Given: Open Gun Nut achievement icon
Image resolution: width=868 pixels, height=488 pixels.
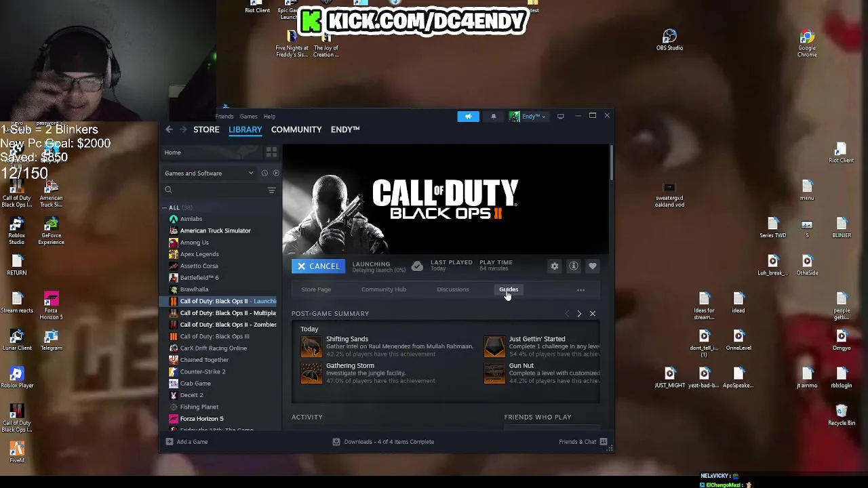Looking at the screenshot, I should coord(494,373).
